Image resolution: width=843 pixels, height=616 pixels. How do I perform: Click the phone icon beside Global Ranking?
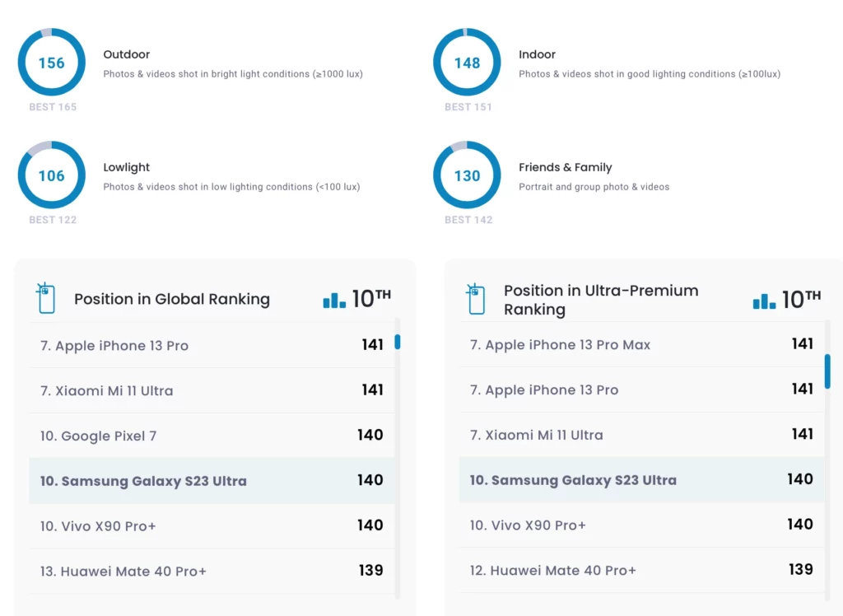pos(46,297)
